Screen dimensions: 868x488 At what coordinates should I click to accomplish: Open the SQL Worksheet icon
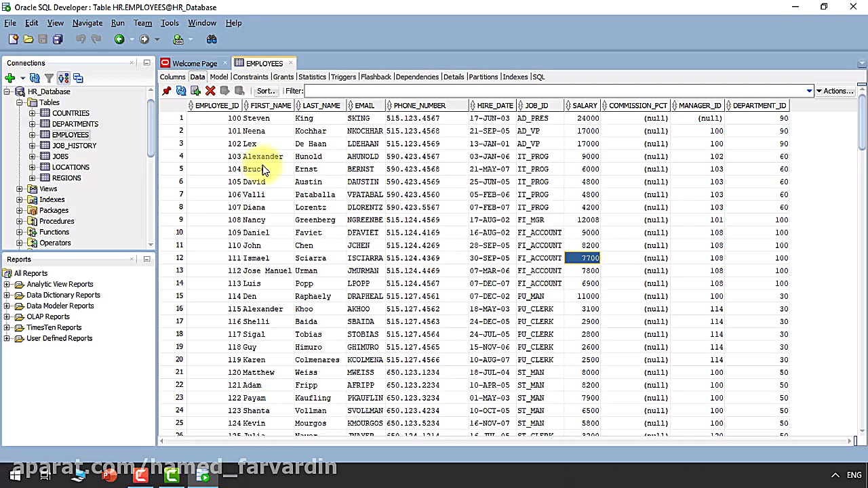178,39
